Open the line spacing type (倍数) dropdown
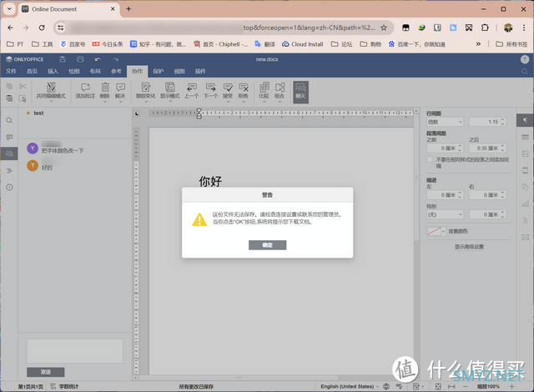The width and height of the screenshot is (534, 392). (x=445, y=122)
